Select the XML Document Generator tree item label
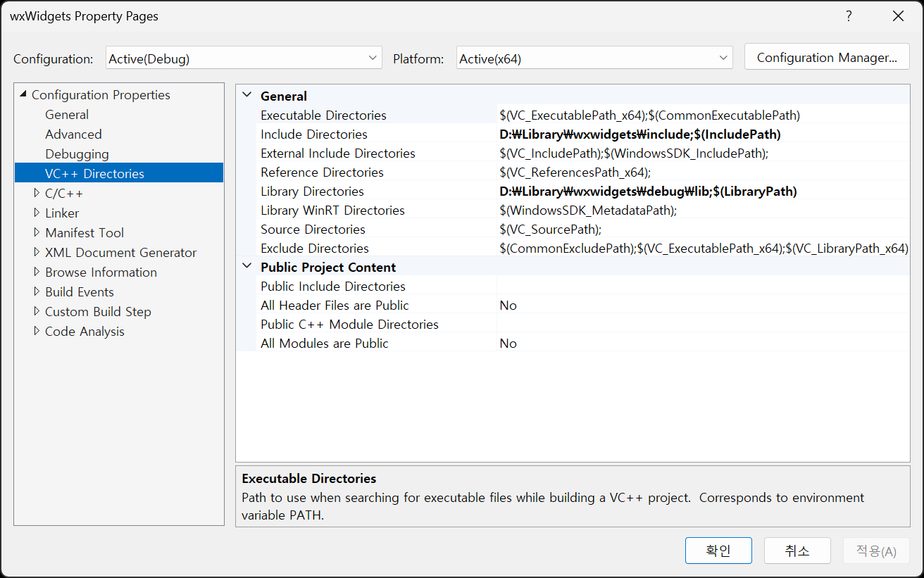 point(120,252)
